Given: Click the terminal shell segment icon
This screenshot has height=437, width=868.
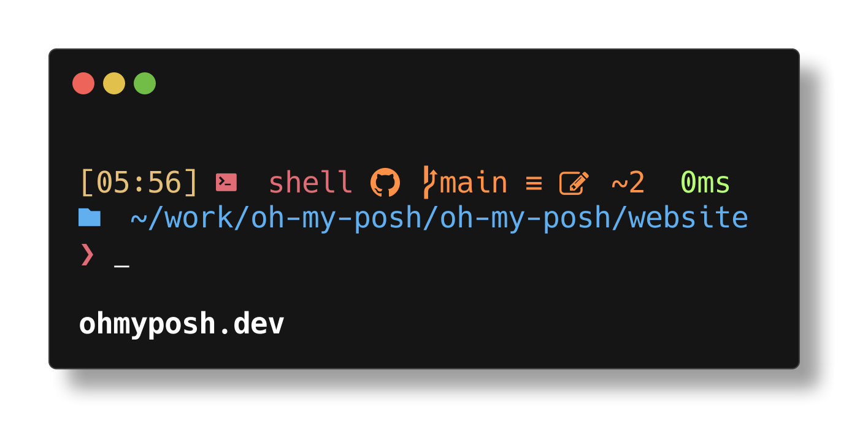Looking at the screenshot, I should tap(226, 182).
